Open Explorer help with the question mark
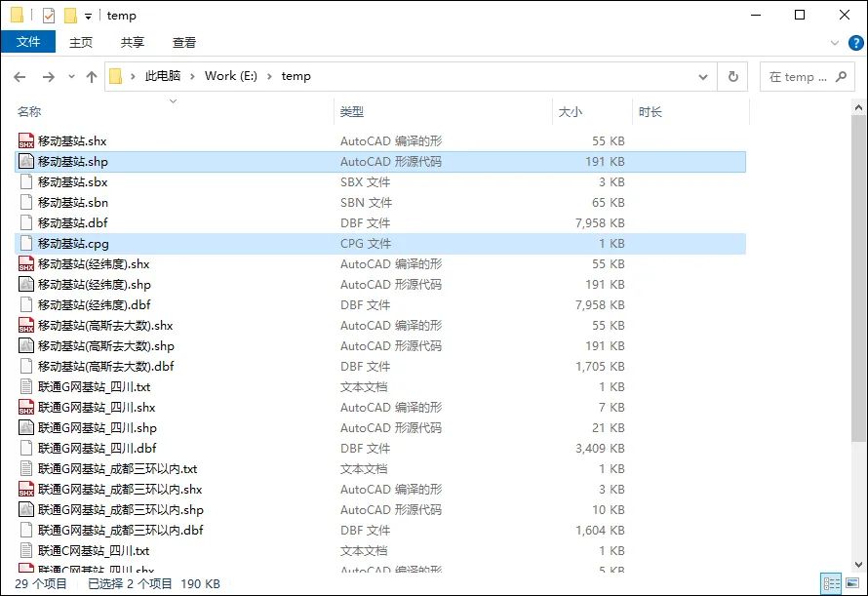Image resolution: width=868 pixels, height=596 pixels. click(x=856, y=43)
